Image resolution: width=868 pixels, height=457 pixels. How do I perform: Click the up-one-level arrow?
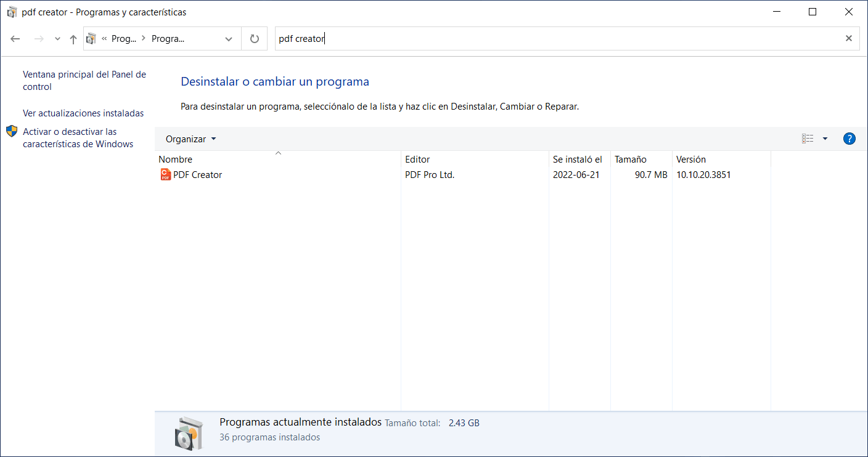click(73, 38)
